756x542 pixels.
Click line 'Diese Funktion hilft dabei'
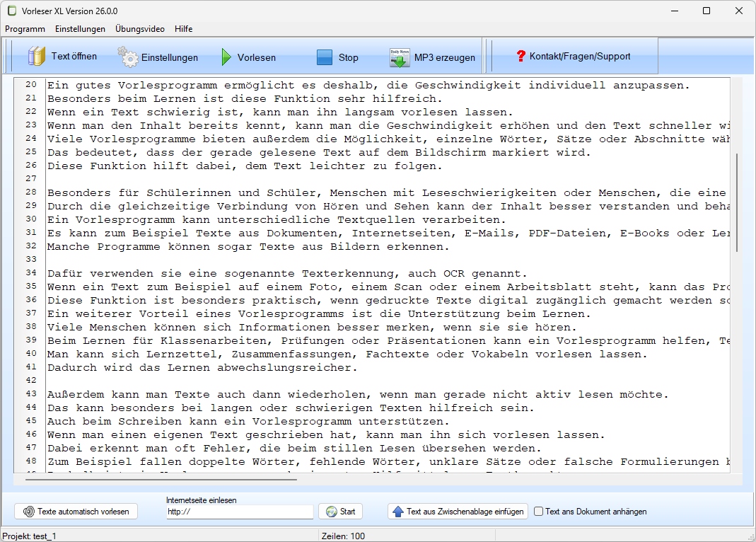click(245, 166)
